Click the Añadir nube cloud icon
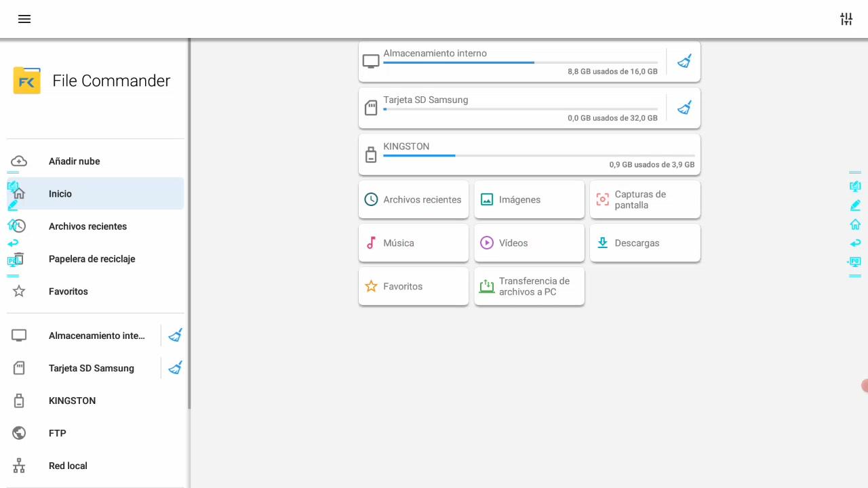 click(19, 161)
